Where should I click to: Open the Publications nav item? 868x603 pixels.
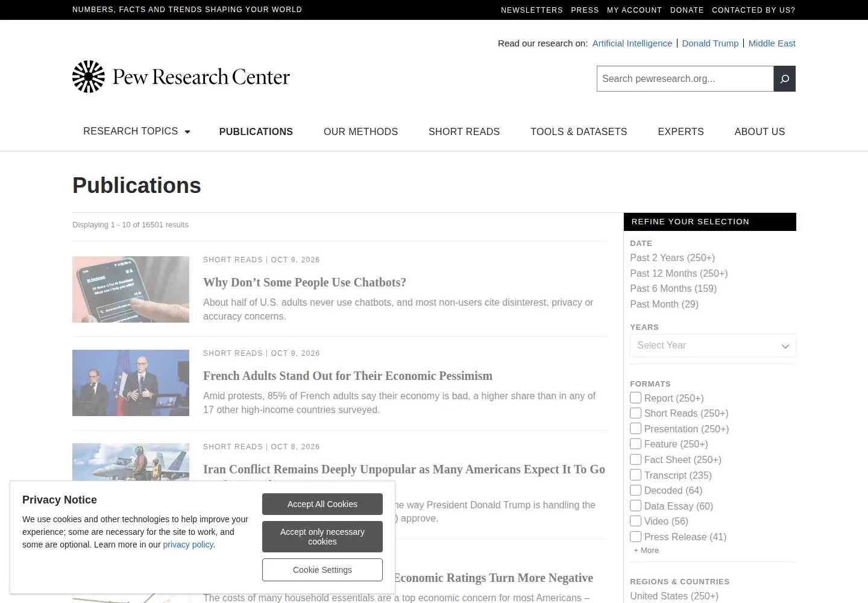point(256,131)
